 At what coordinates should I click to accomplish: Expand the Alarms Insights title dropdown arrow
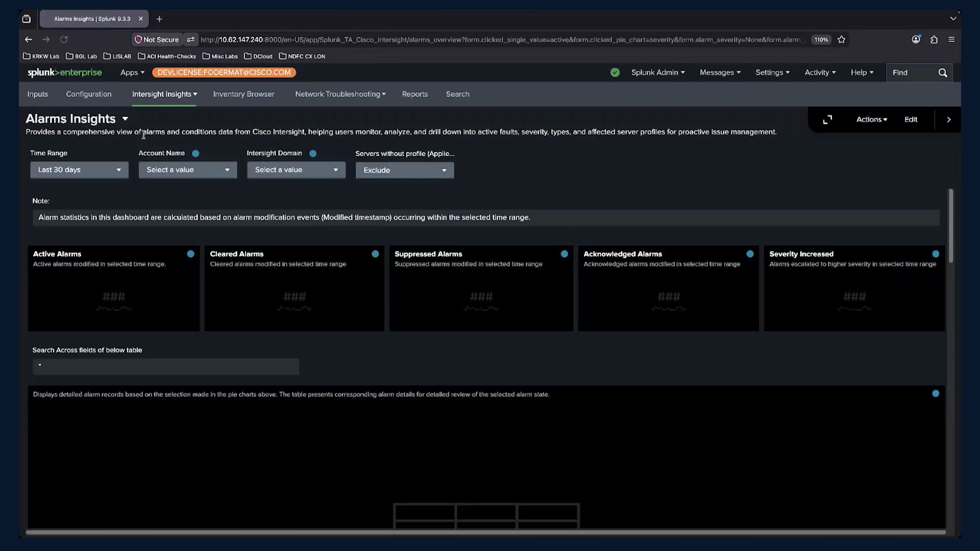click(x=125, y=119)
